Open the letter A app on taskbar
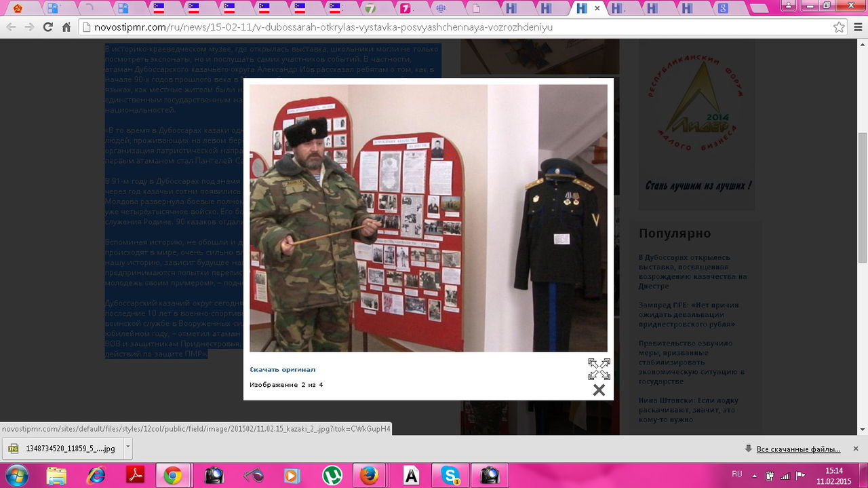The image size is (868, 488). click(x=412, y=475)
